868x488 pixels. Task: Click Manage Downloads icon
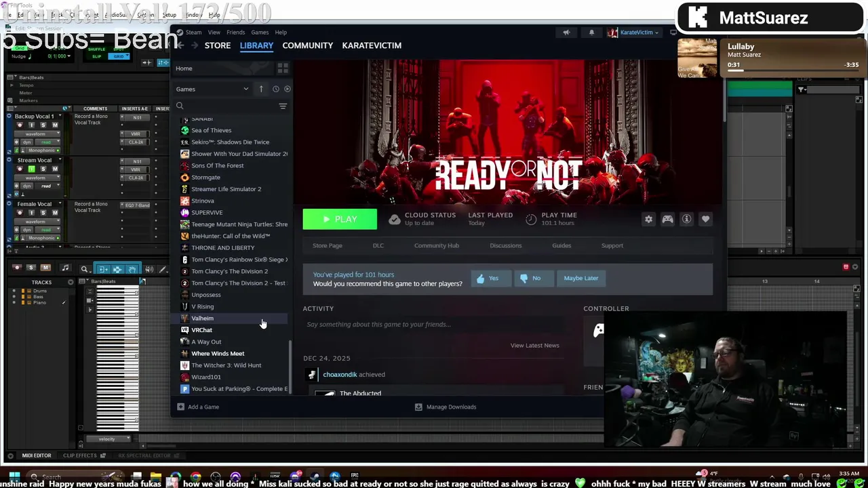click(418, 407)
